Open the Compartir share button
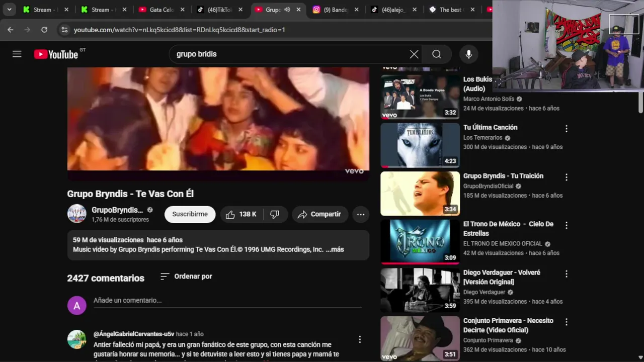This screenshot has height=362, width=644. pyautogui.click(x=320, y=214)
